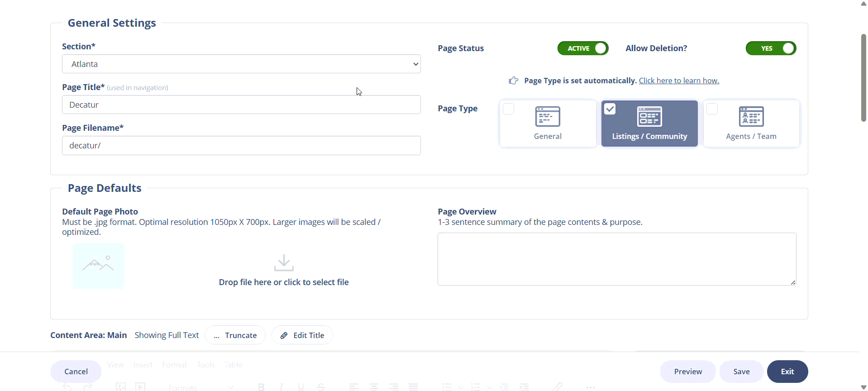Open the Insert menu
The width and height of the screenshot is (868, 391).
coord(143,364)
